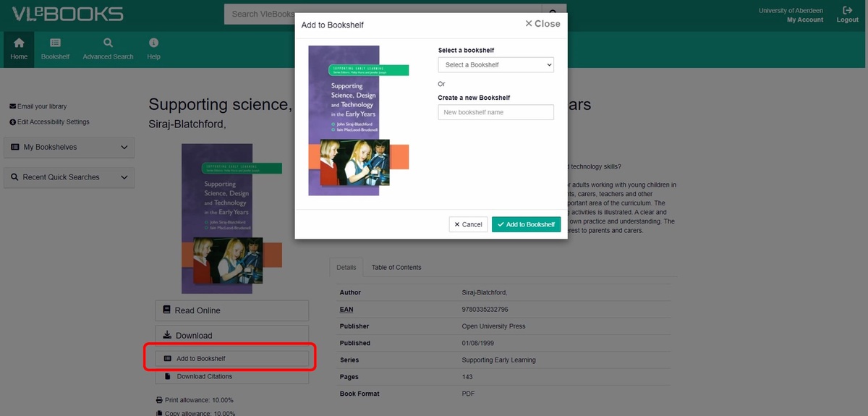The width and height of the screenshot is (868, 416).
Task: Click EAN value 9780335232796
Action: click(485, 310)
